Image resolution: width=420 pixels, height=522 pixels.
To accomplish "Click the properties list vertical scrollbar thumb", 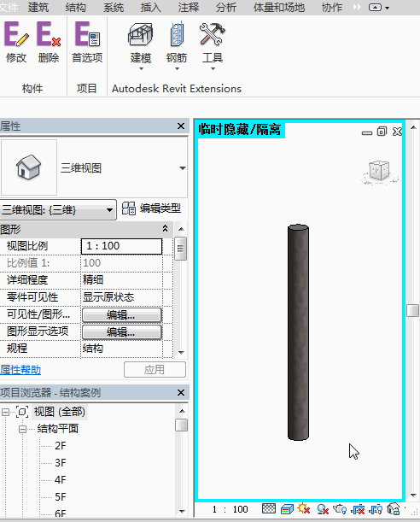I will [x=181, y=249].
